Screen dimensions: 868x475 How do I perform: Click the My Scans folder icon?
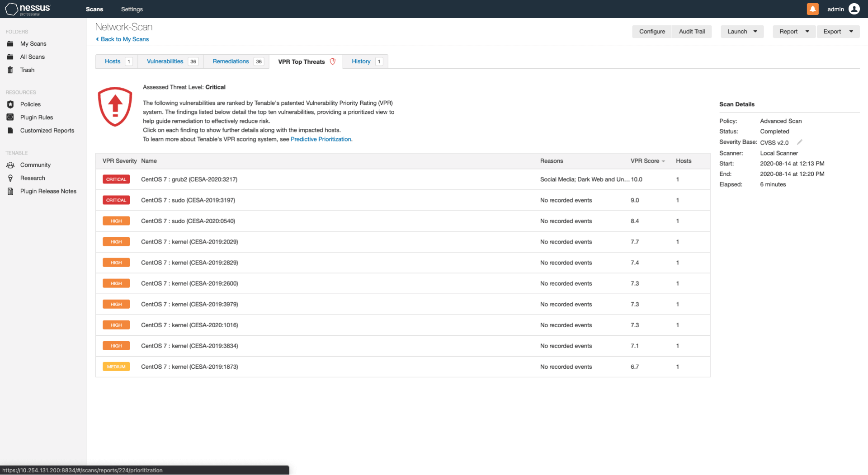click(x=10, y=44)
